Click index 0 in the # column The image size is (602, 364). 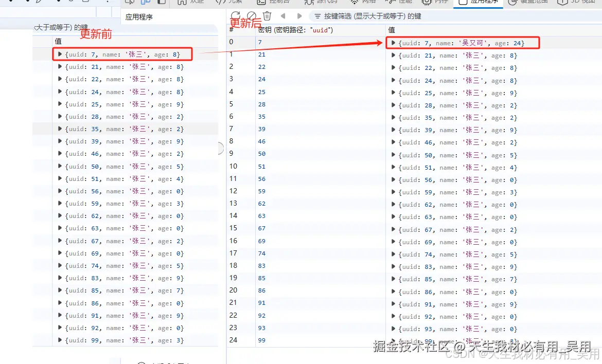[x=231, y=42]
